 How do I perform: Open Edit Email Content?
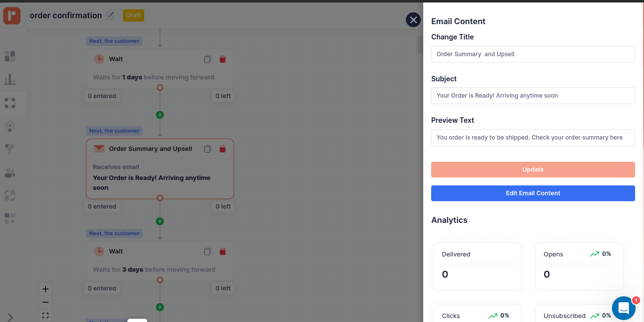click(533, 193)
